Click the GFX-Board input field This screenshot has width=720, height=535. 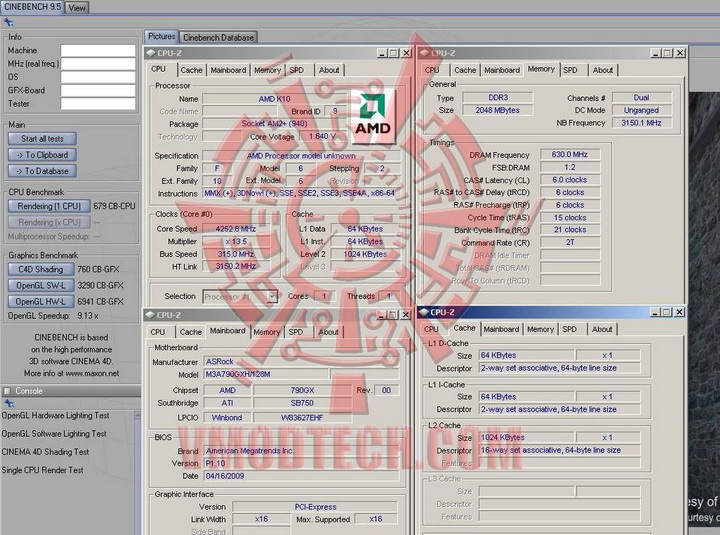[x=98, y=90]
